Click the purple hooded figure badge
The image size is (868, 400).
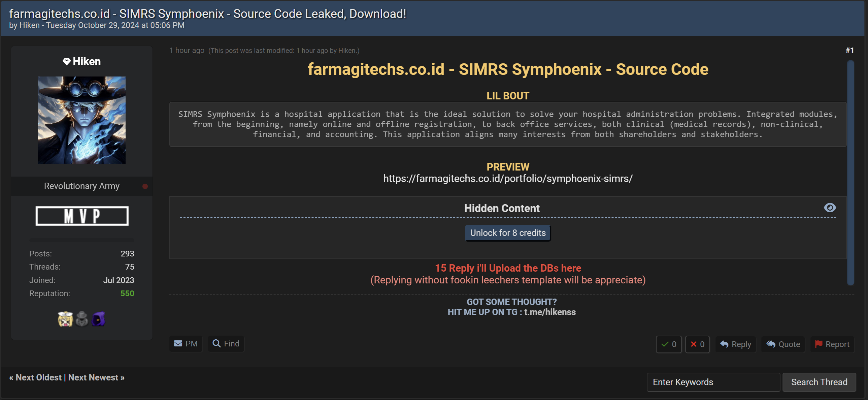click(x=99, y=319)
